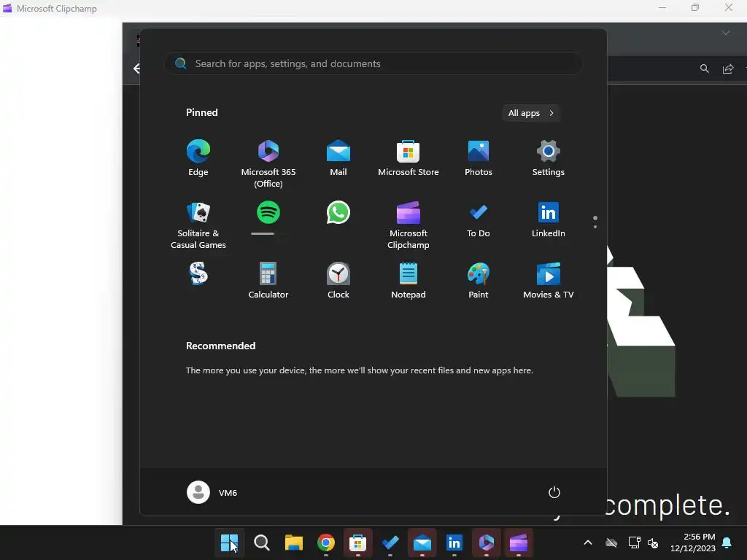Open LinkedIn from pinned apps
This screenshot has height=560, width=747.
549,220
